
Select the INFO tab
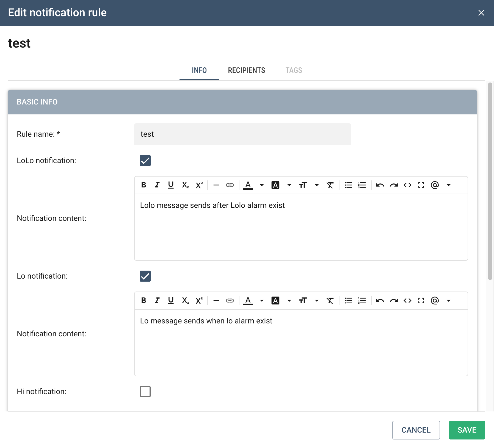199,70
